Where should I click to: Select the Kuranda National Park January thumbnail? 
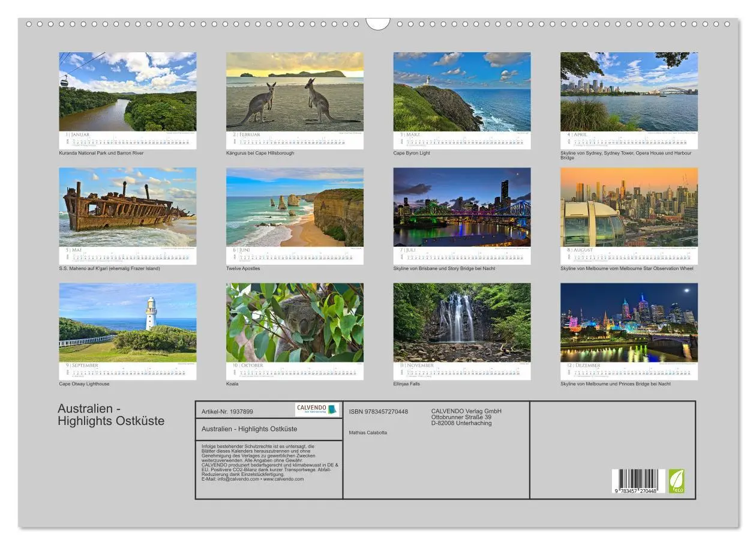point(127,90)
